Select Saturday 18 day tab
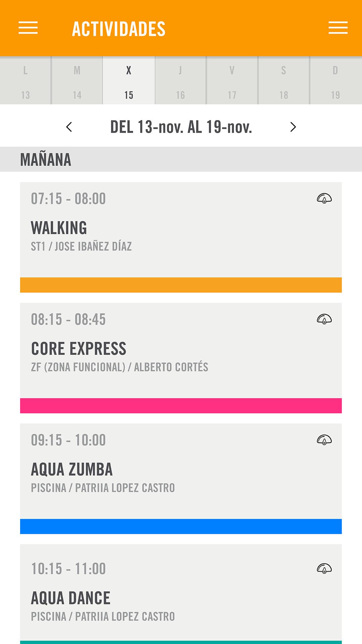The width and height of the screenshot is (362, 644). coord(284,80)
